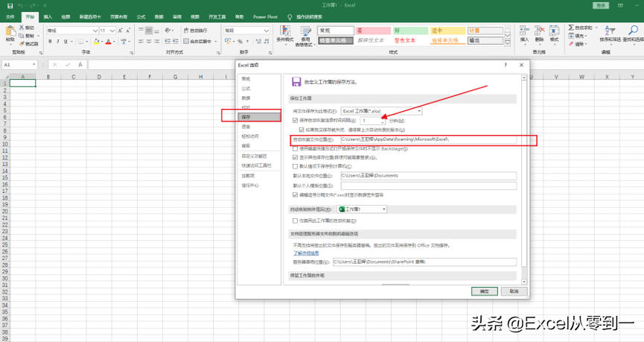Click the Cut scissors icon
This screenshot has width=644, height=342.
22,28
